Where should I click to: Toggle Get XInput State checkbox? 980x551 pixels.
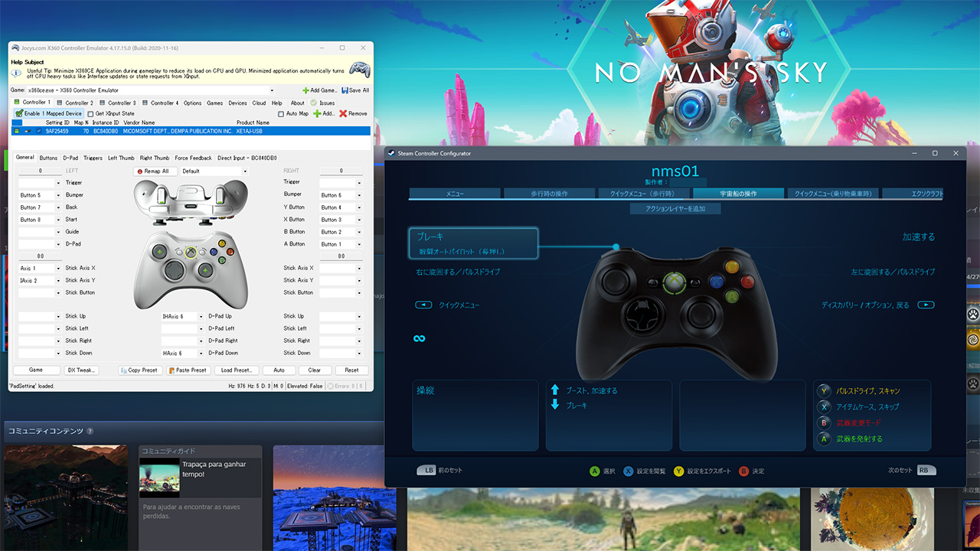click(90, 114)
